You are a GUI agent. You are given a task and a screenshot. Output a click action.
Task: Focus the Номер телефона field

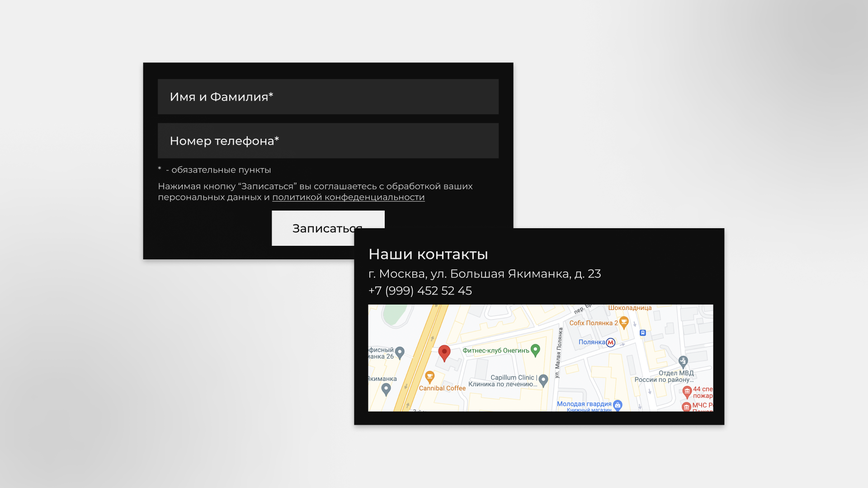tap(328, 141)
